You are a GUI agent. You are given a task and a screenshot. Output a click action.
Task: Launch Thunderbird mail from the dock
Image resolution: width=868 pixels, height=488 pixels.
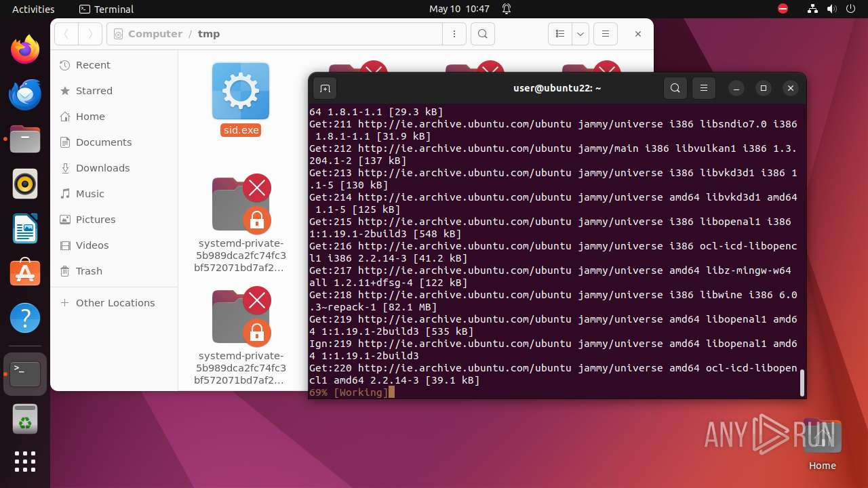point(25,95)
